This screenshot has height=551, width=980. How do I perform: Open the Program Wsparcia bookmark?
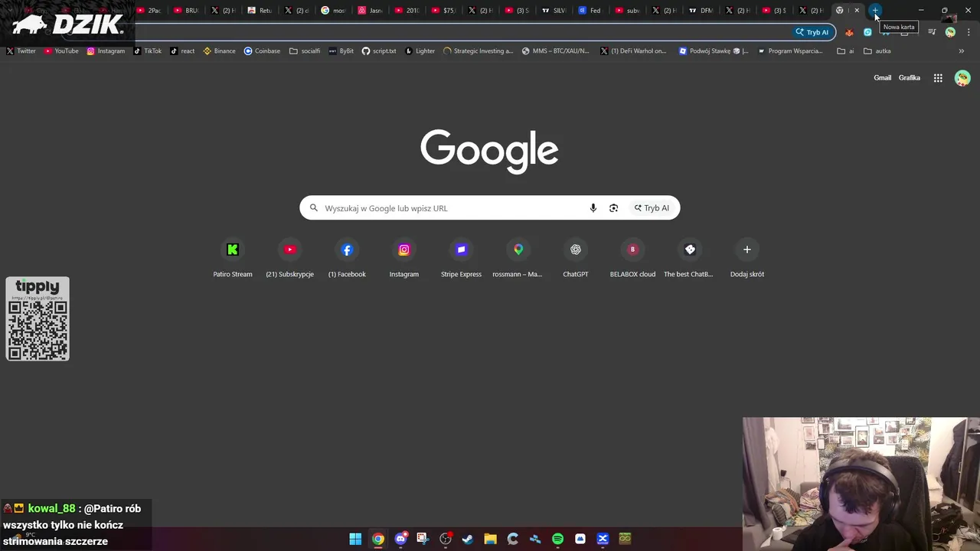pyautogui.click(x=790, y=51)
